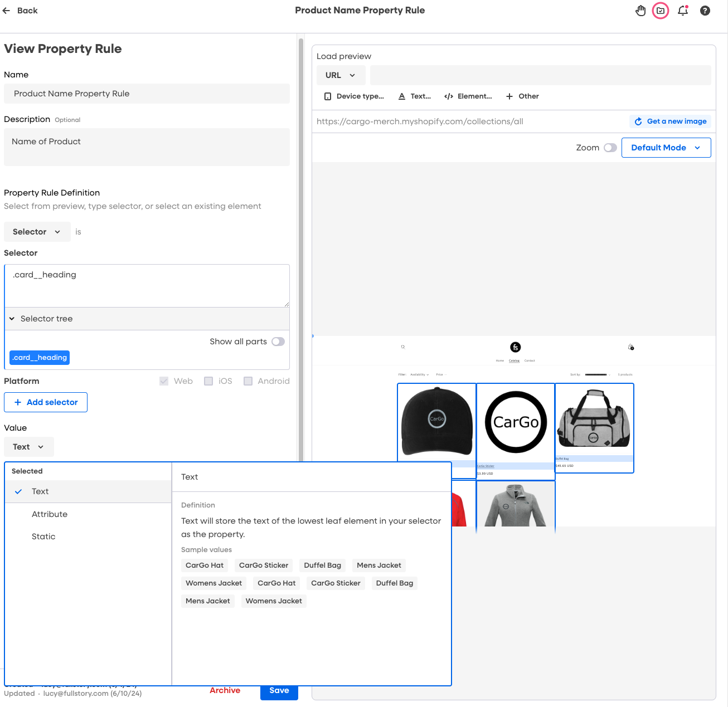Open the notifications bell
This screenshot has width=728, height=707.
click(x=683, y=11)
